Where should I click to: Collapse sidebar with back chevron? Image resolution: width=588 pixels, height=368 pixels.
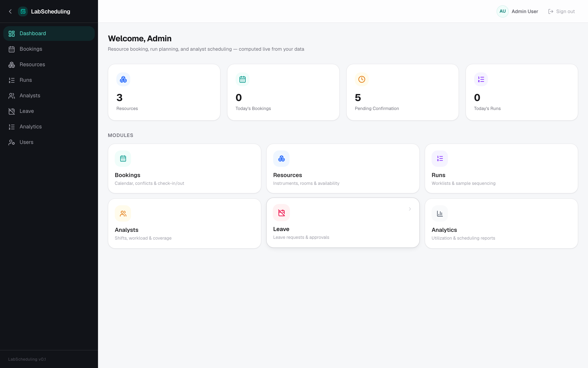(x=10, y=11)
